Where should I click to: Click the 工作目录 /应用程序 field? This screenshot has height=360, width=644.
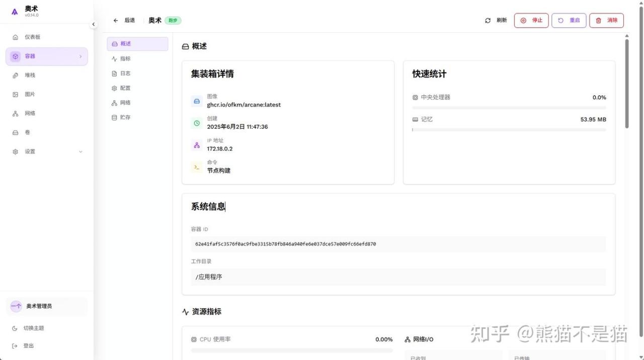(x=398, y=277)
